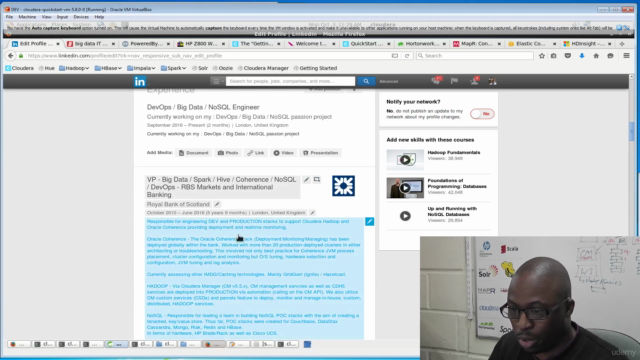
Task: Open Firefox chat bubble toolbar icon
Action: [x=610, y=56]
